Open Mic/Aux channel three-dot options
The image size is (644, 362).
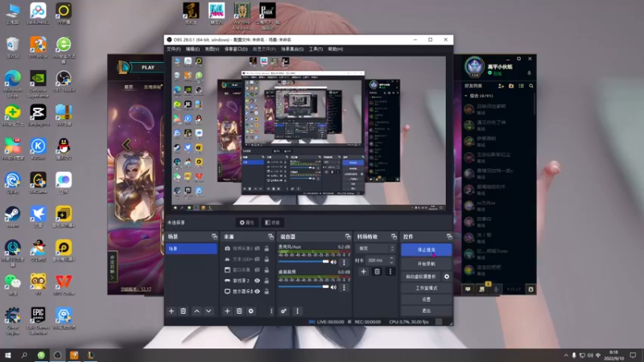coord(345,262)
